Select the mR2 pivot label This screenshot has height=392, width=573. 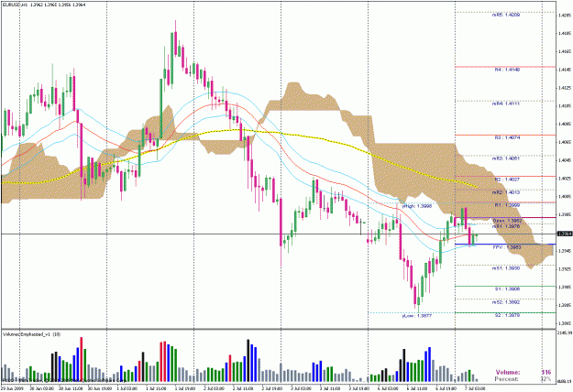tap(506, 192)
